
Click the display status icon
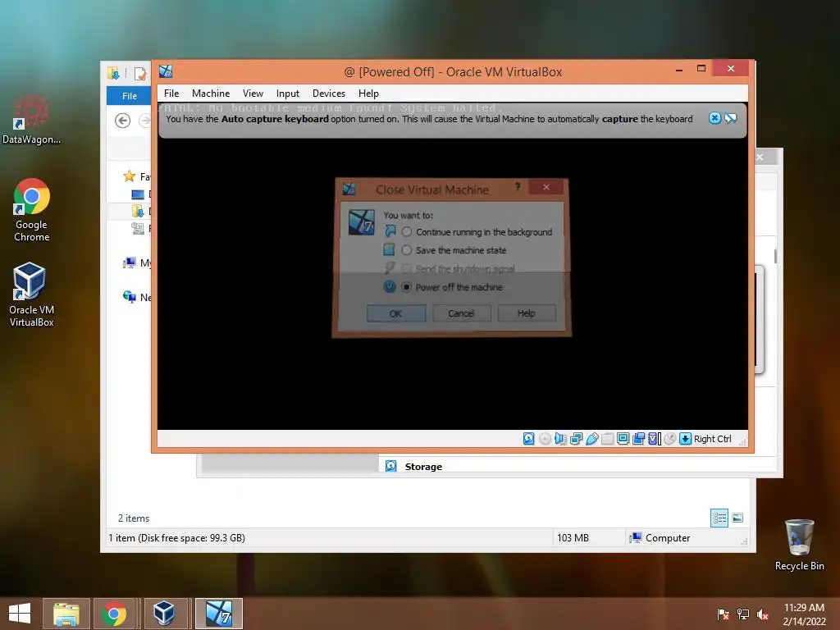[x=623, y=439]
